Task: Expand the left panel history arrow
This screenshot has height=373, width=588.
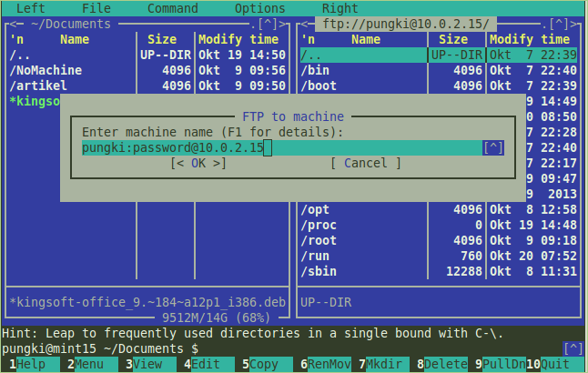Action: (270, 24)
